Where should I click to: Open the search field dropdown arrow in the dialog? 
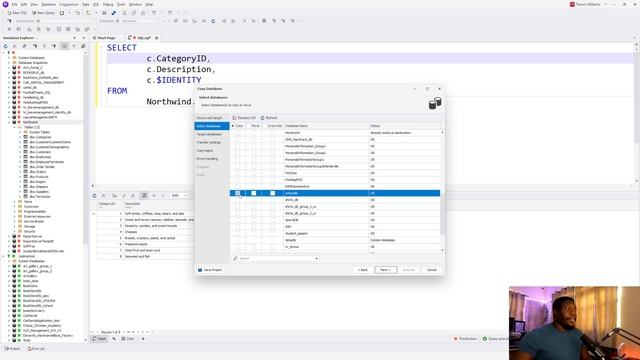click(316, 258)
